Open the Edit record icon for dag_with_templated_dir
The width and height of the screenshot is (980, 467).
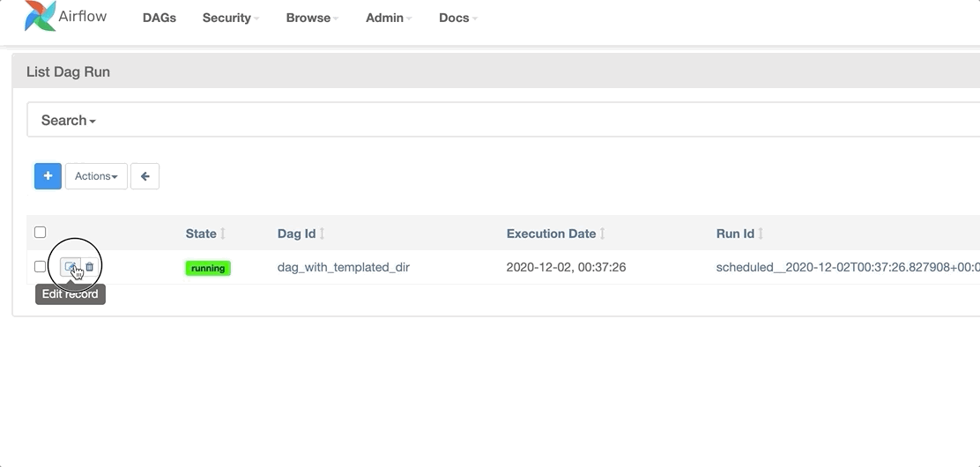(70, 267)
